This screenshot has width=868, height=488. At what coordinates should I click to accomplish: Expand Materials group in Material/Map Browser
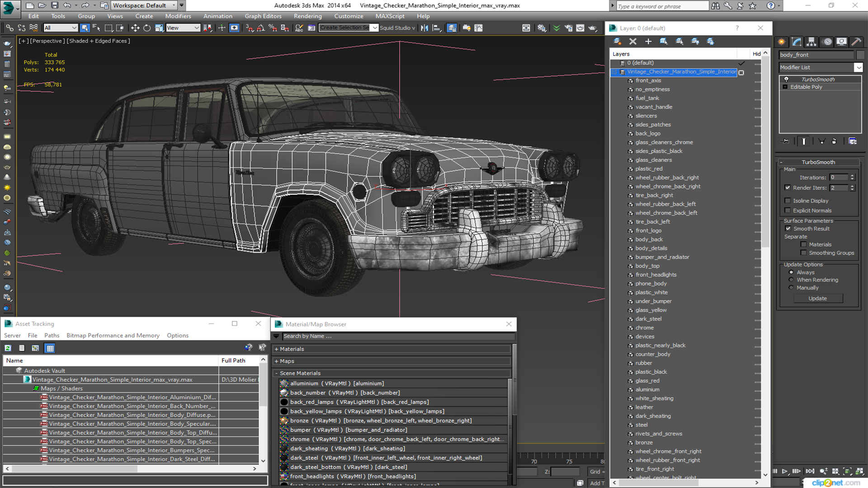click(x=277, y=349)
